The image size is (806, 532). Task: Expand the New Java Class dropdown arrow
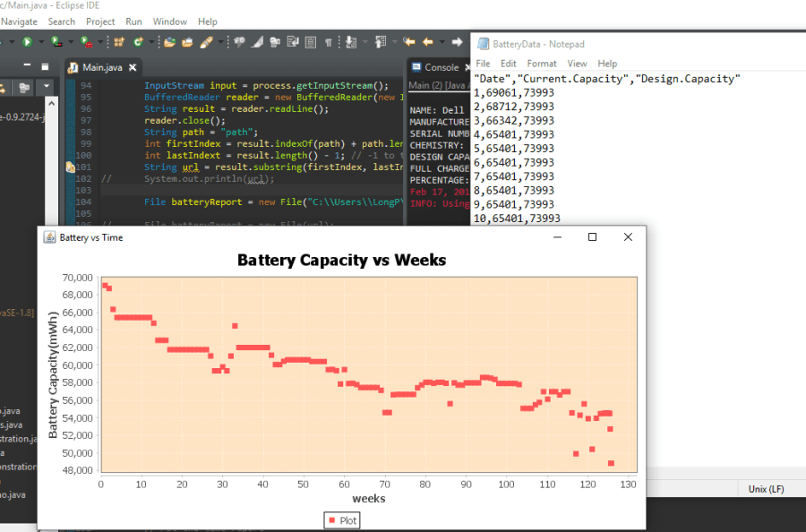151,42
